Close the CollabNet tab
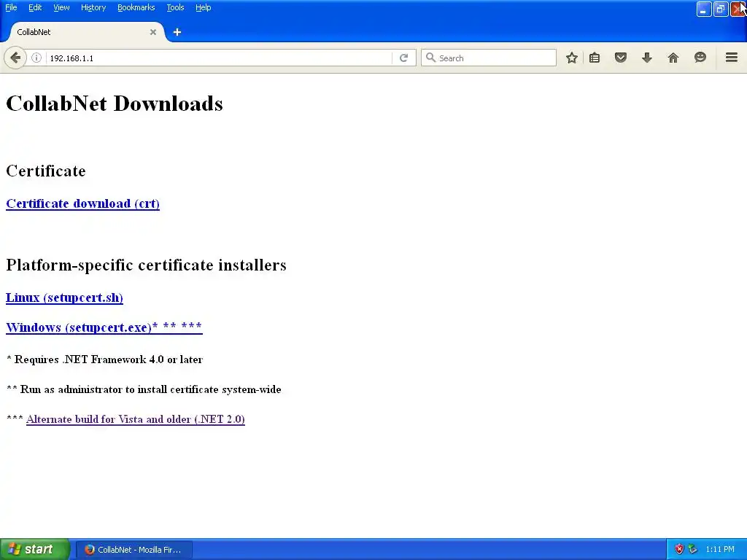 click(x=153, y=32)
